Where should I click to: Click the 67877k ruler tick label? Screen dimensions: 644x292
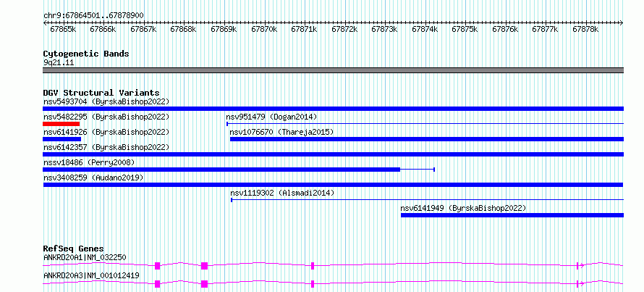pos(546,29)
